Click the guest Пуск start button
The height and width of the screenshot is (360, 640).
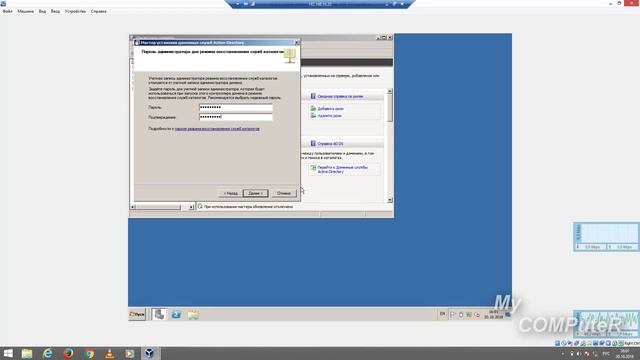click(137, 314)
